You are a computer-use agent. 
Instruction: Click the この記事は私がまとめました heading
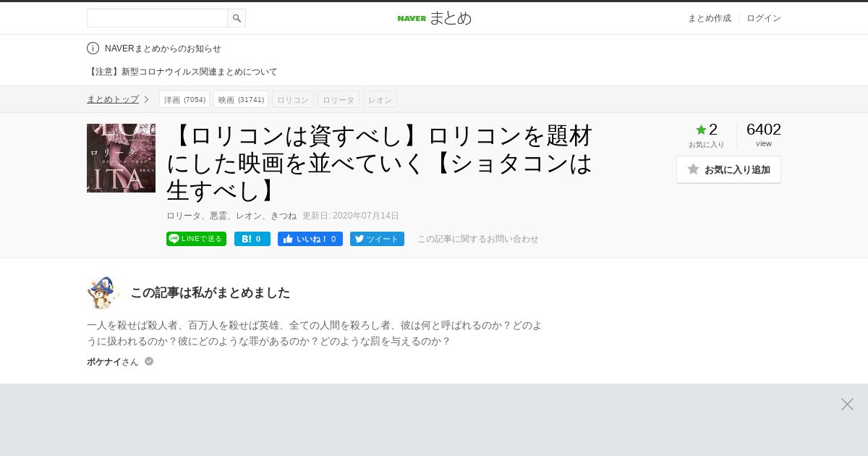point(210,292)
